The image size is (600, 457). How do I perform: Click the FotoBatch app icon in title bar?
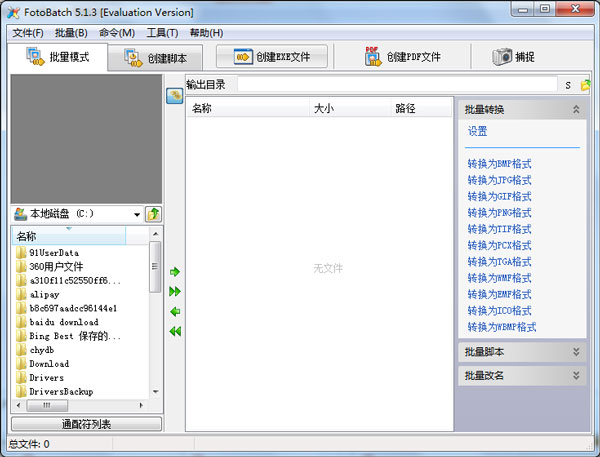point(13,13)
